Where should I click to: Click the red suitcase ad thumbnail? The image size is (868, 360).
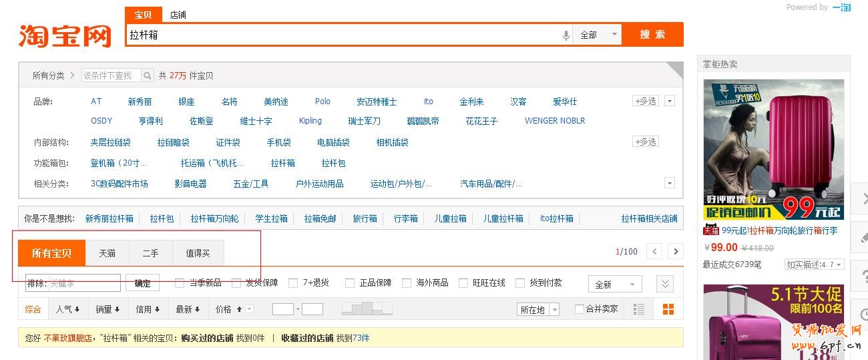click(773, 150)
